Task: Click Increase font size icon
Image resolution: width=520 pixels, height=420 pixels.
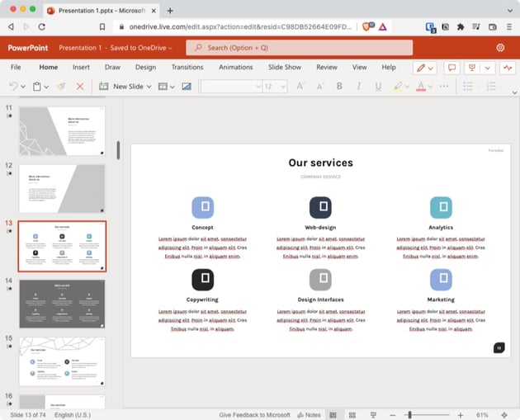Action: (300, 86)
